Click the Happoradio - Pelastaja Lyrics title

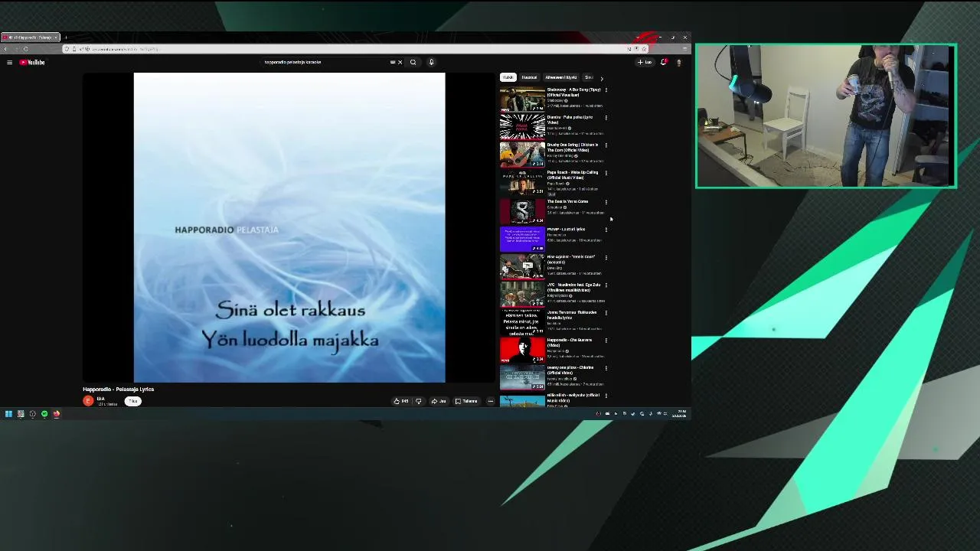pos(119,389)
